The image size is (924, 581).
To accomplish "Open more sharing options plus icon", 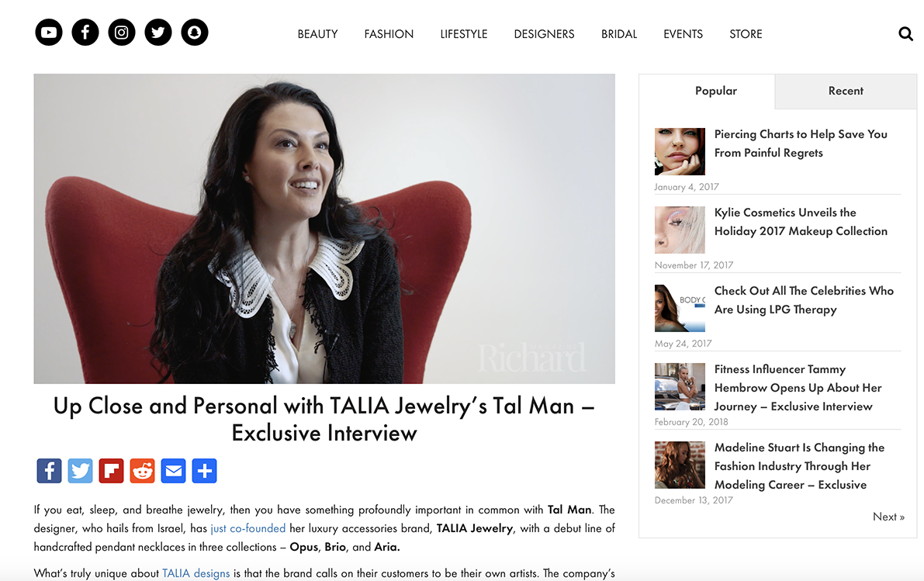I will tap(205, 471).
